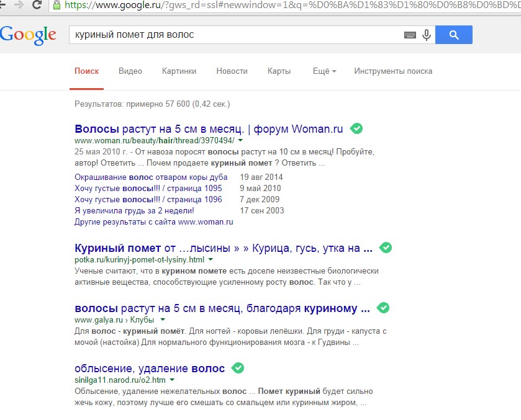The image size is (521, 420).
Task: Switch to the Картинки tab
Action: click(179, 71)
